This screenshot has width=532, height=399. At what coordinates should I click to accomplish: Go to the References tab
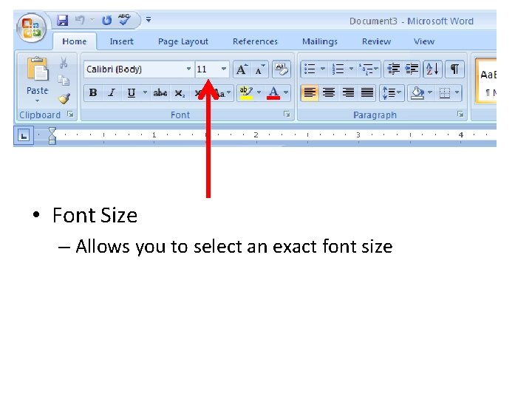255,41
